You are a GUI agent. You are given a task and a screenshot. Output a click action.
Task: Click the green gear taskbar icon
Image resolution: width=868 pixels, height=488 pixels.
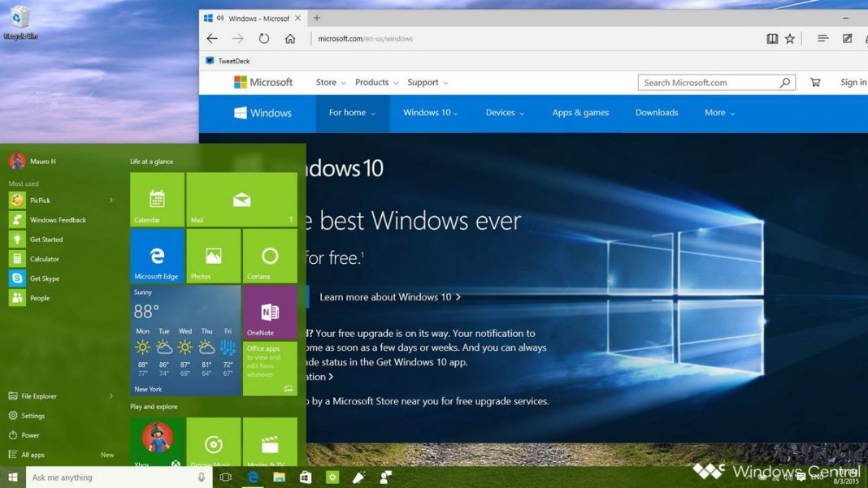[332, 477]
